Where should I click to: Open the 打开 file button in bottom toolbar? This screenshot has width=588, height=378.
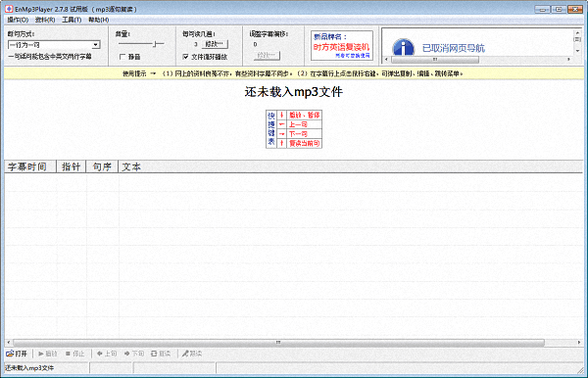click(x=17, y=354)
